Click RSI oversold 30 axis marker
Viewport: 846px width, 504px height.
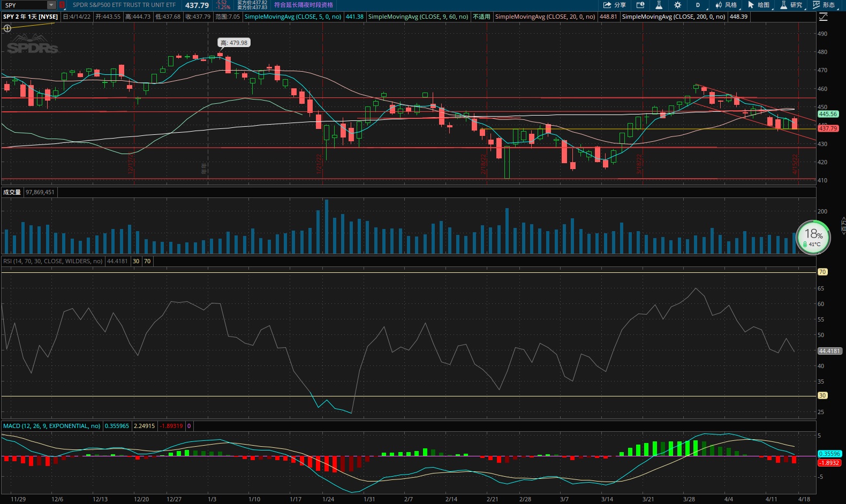(822, 395)
